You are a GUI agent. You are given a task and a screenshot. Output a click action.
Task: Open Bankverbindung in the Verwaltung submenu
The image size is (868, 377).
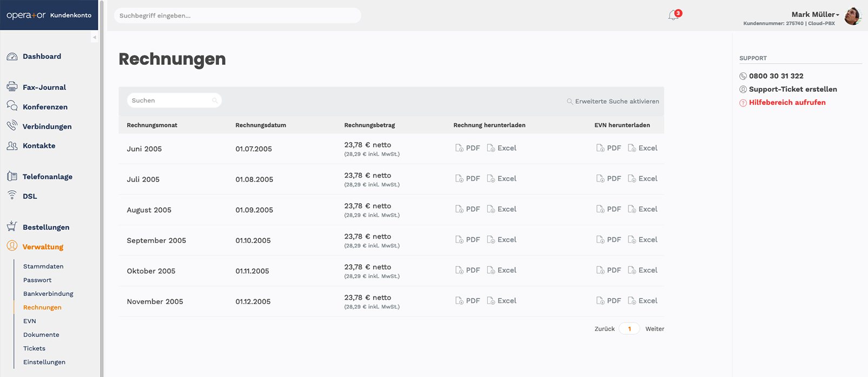point(48,294)
